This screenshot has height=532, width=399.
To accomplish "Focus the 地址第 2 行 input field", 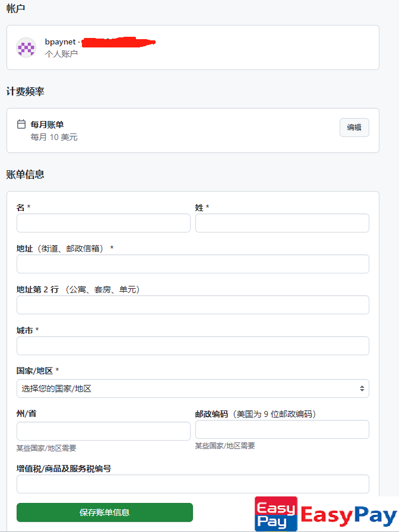I will [193, 305].
